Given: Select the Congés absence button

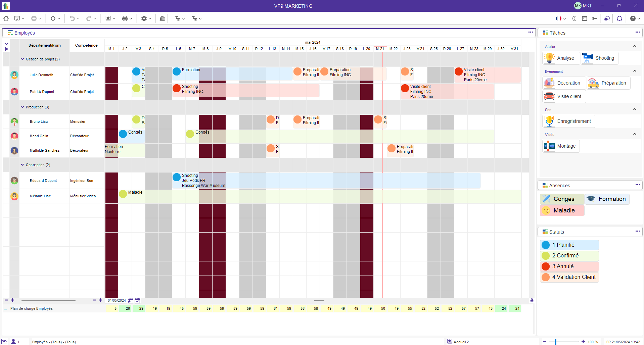Looking at the screenshot, I should pyautogui.click(x=562, y=199).
